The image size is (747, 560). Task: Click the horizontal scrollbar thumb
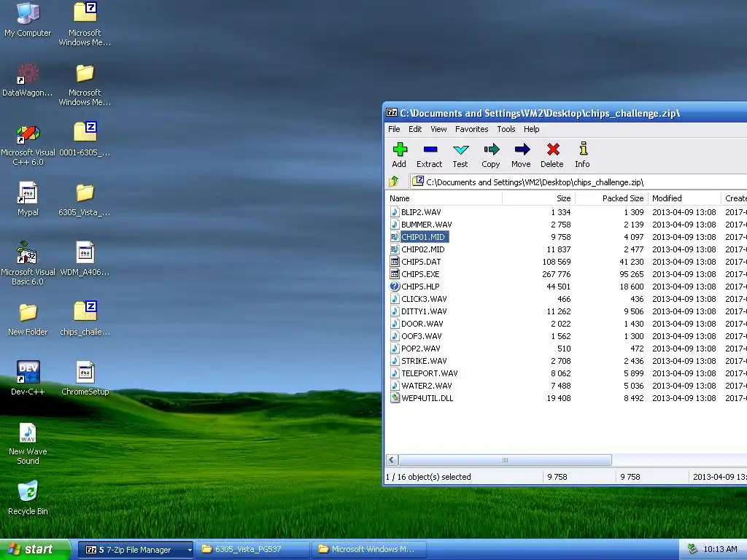(x=505, y=460)
